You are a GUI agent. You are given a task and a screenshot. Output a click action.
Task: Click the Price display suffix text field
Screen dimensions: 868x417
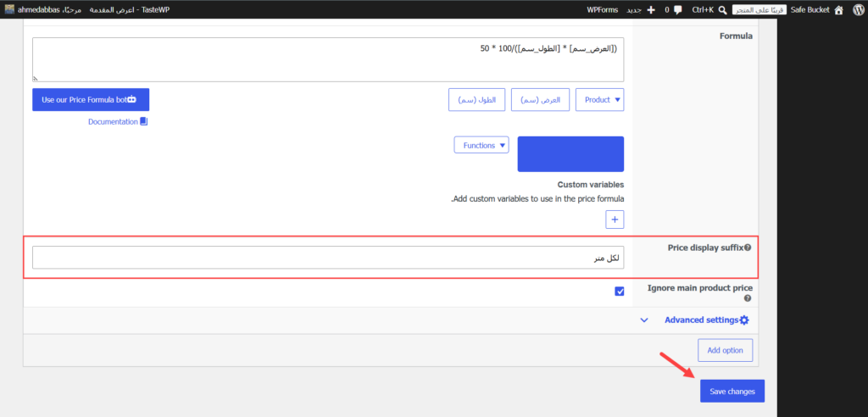(328, 258)
